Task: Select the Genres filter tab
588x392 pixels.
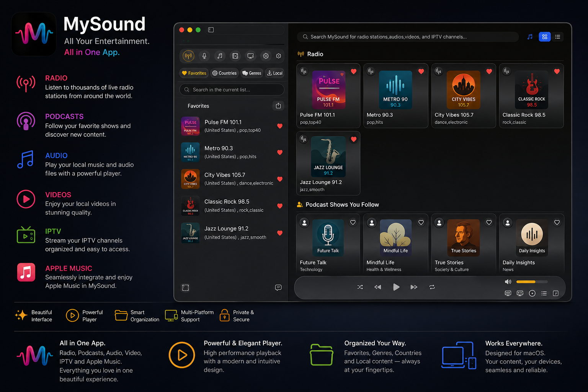Action: tap(252, 73)
